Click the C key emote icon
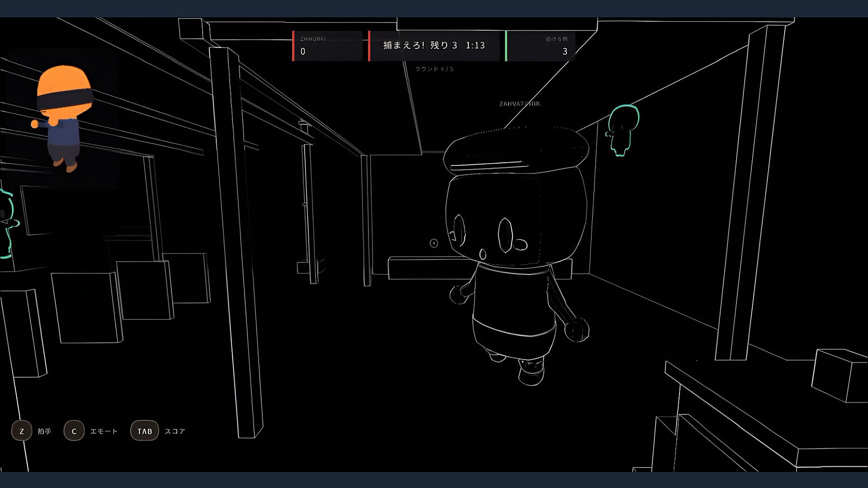The width and height of the screenshot is (868, 488). (x=74, y=431)
